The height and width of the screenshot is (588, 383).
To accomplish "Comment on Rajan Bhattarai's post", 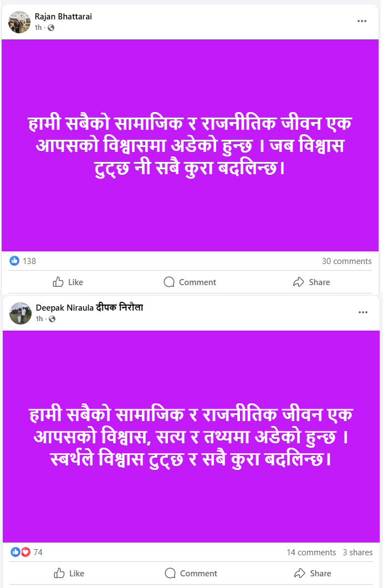I will tap(190, 282).
